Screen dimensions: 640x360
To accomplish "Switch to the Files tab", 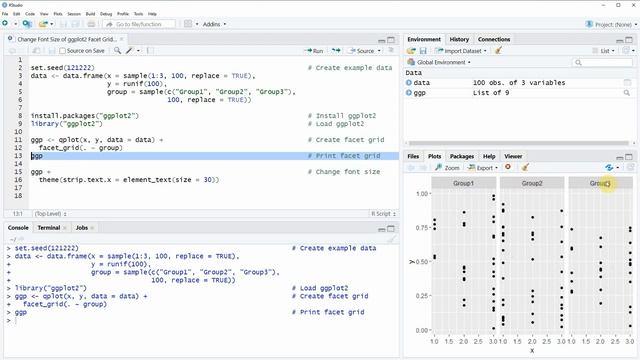I will coord(413,156).
